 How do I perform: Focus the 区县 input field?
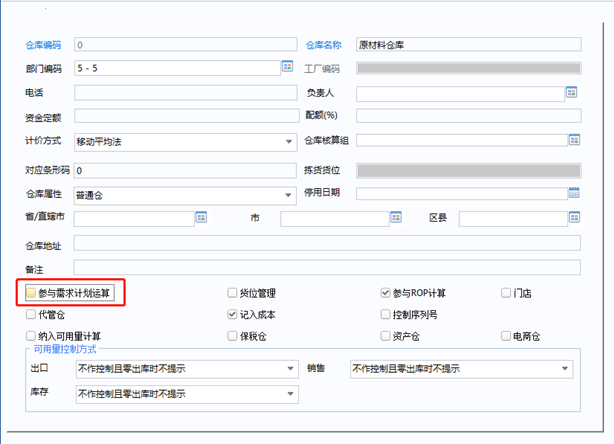[x=513, y=219]
